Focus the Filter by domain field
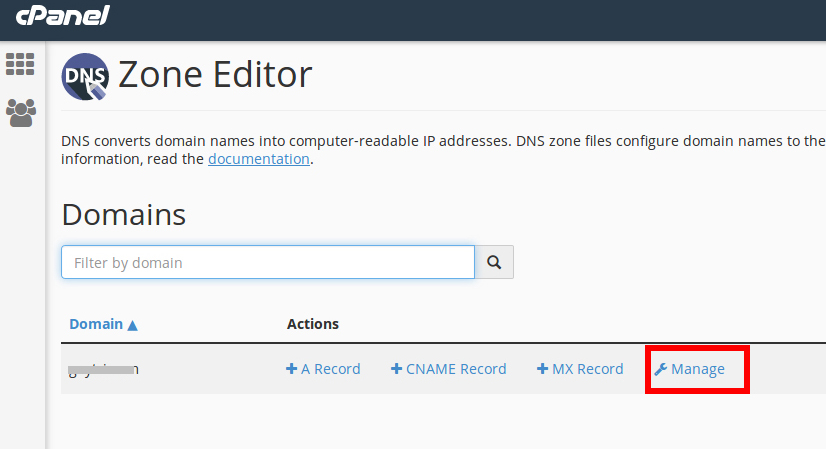Viewport: 826px width, 449px height. [x=268, y=262]
